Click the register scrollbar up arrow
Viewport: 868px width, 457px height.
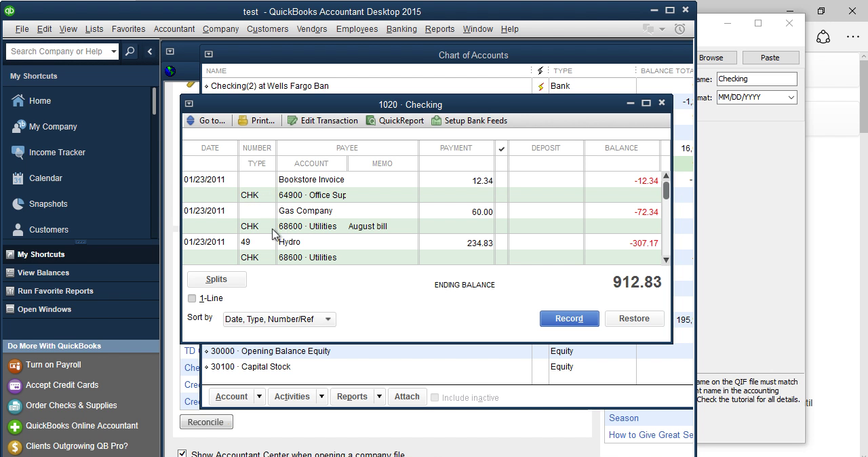[666, 176]
